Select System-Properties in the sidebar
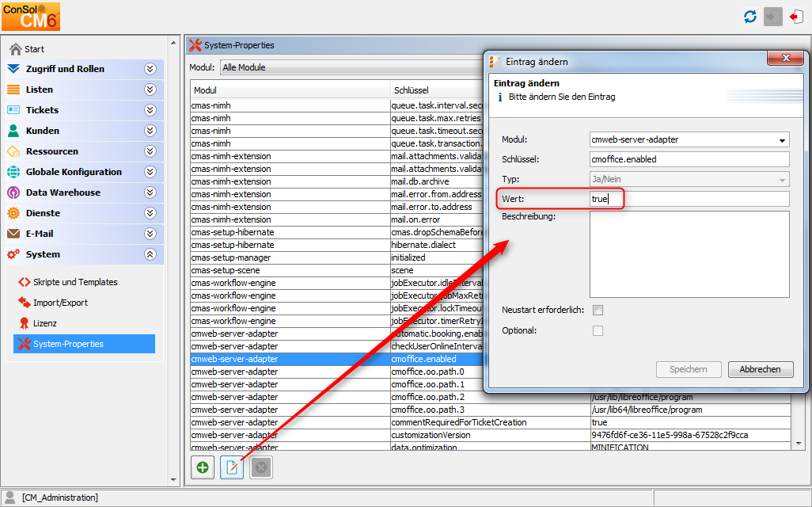 68,344
